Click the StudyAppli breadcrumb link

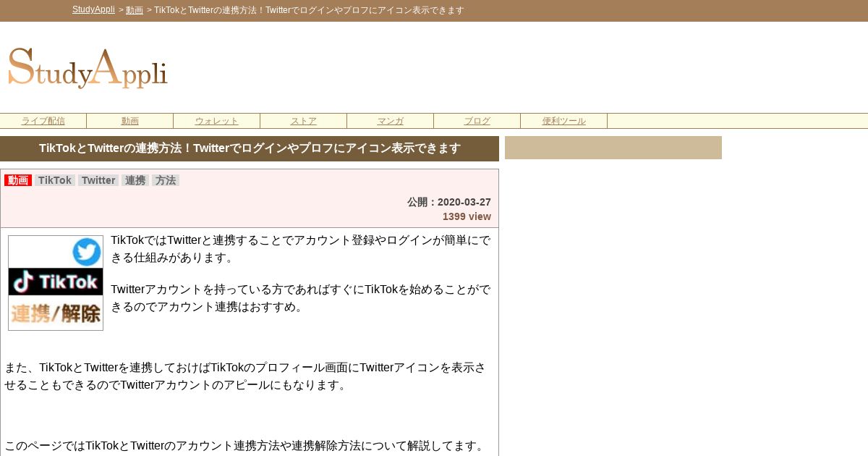click(93, 10)
